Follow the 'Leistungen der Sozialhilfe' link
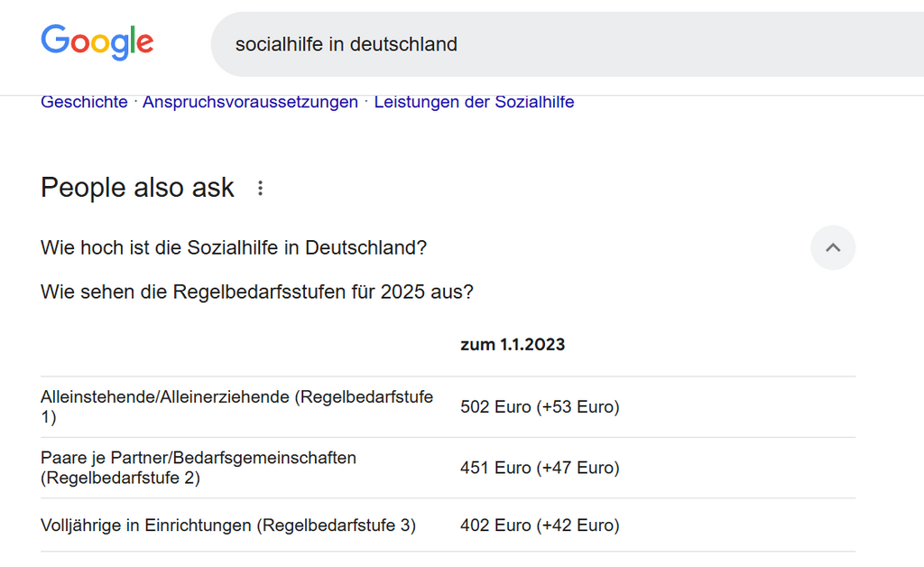Image resolution: width=924 pixels, height=567 pixels. click(474, 102)
